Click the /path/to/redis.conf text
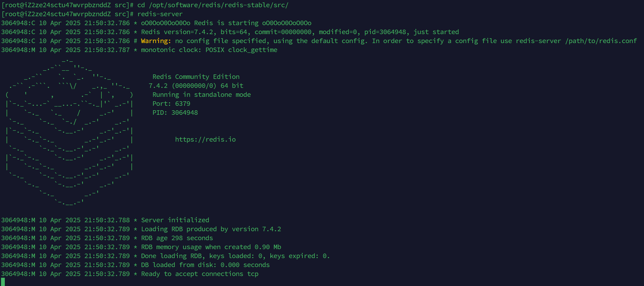Image resolution: width=644 pixels, height=286 pixels. point(601,41)
